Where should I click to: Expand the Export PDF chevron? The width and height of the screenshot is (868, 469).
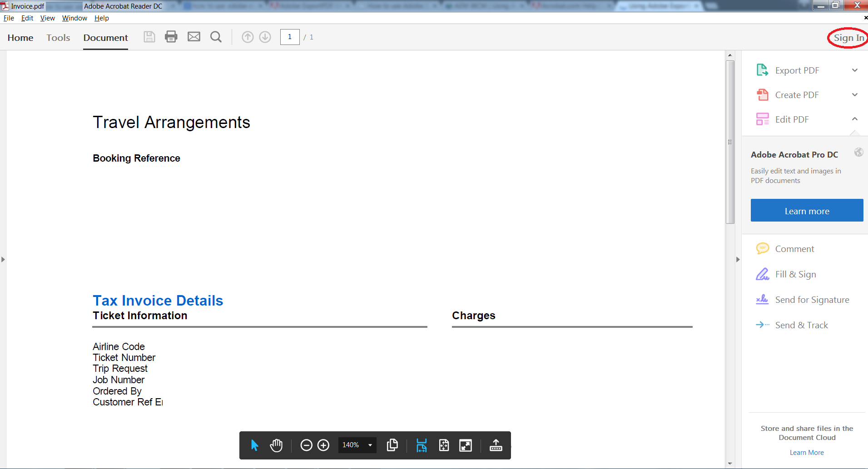click(855, 70)
